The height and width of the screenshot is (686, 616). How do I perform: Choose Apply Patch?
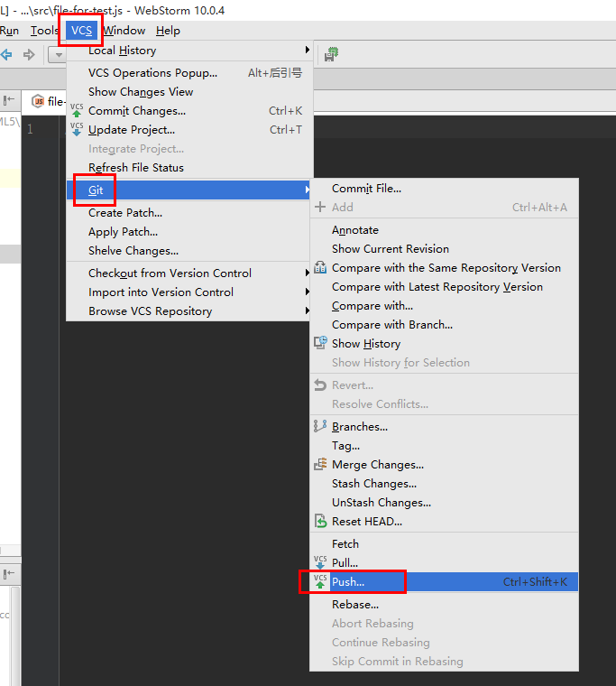(188, 231)
